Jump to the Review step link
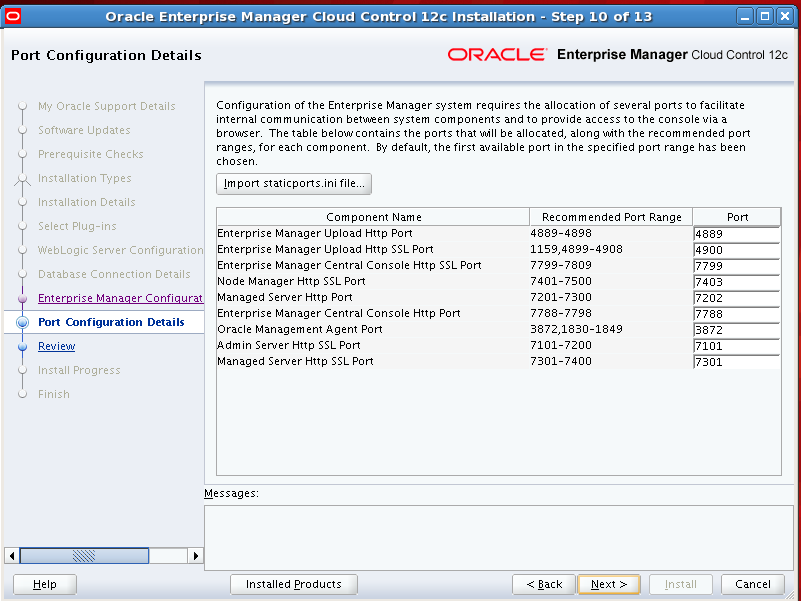Screen dimensions: 801x601 (57, 346)
